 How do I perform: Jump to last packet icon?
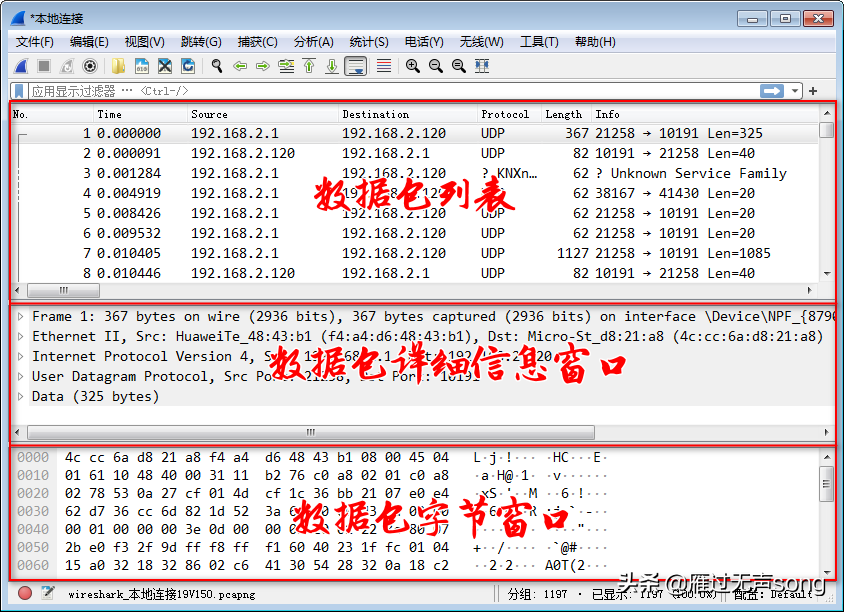(332, 66)
